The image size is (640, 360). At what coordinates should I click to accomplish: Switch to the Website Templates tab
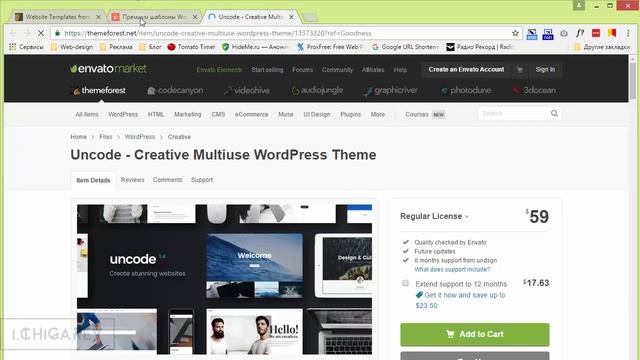tap(57, 17)
